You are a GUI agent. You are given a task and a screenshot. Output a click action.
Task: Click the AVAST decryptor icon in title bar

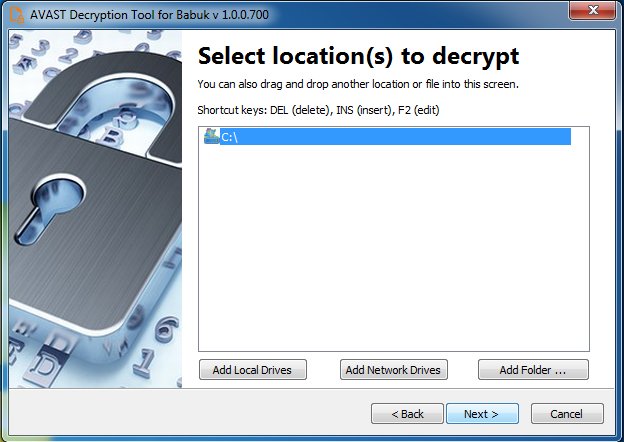pos(17,15)
